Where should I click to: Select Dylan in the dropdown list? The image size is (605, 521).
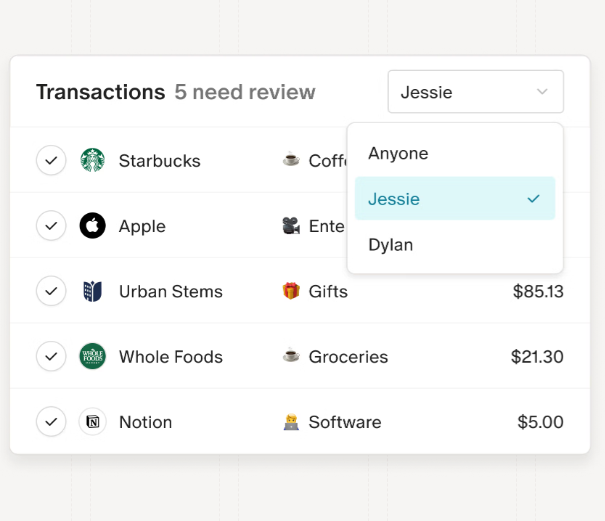point(390,245)
